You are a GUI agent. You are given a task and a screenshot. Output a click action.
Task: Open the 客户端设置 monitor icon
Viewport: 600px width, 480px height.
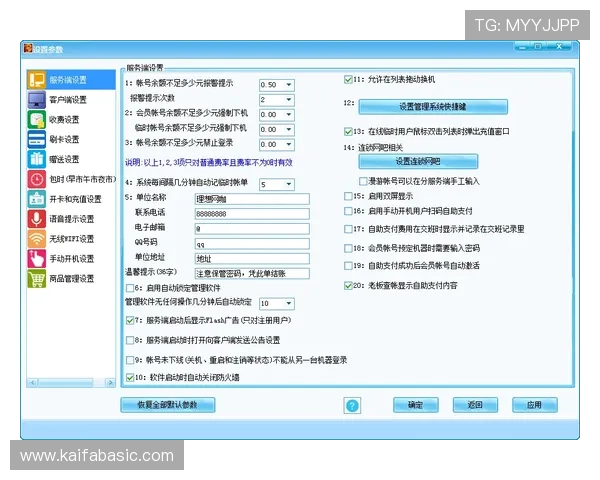pyautogui.click(x=37, y=100)
